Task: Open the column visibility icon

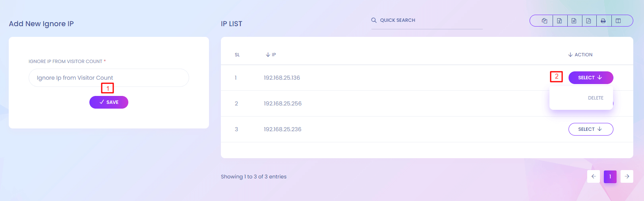Action: pos(618,21)
